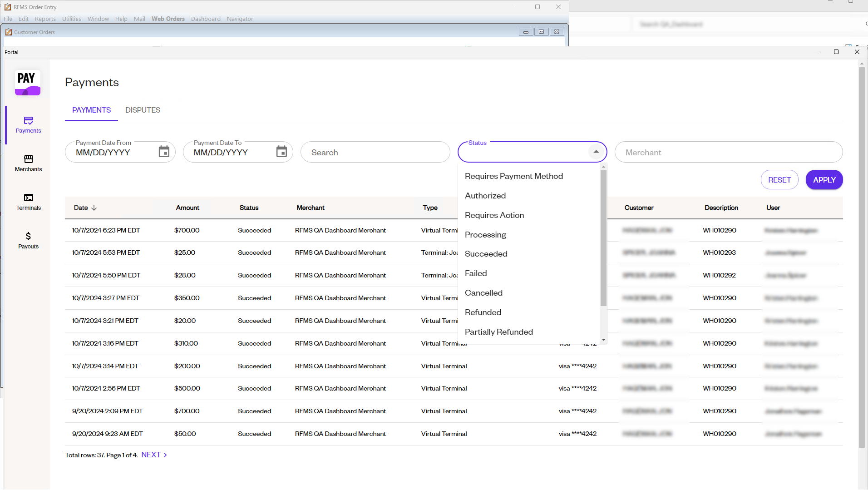The image size is (868, 490).
Task: Select the Payments icon in the sidebar
Action: click(x=28, y=125)
